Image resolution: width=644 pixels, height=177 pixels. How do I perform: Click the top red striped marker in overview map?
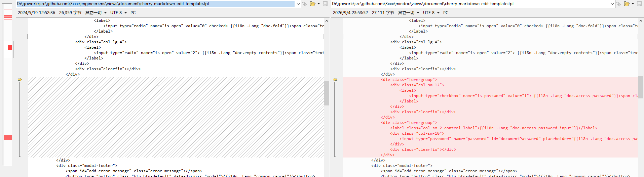[8, 17]
